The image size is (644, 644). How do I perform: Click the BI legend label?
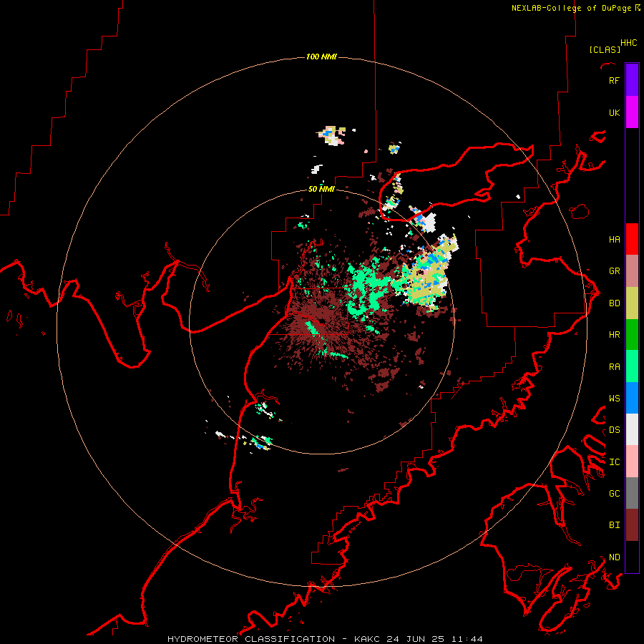[614, 525]
